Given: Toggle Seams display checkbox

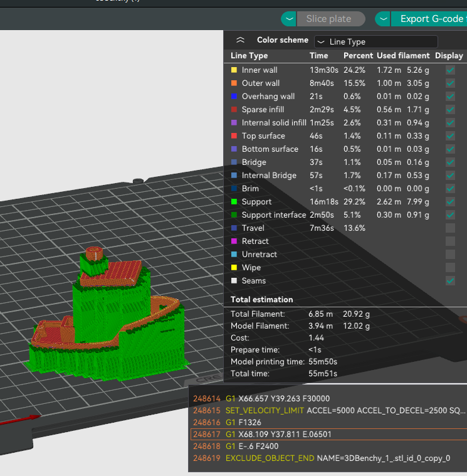Looking at the screenshot, I should click(x=450, y=281).
